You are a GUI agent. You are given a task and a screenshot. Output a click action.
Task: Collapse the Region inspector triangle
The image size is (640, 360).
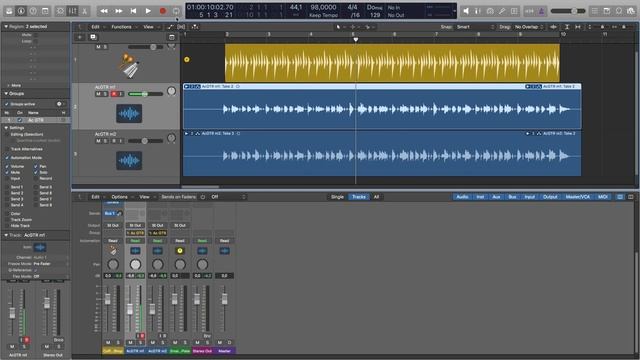click(x=6, y=27)
